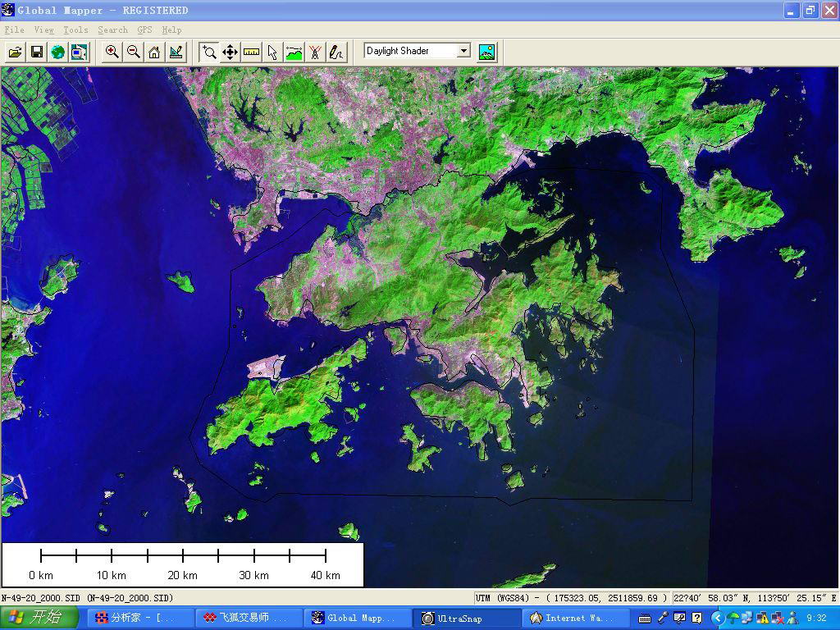Image resolution: width=840 pixels, height=630 pixels.
Task: Switch to UltraSnap in the taskbar
Action: 459,618
